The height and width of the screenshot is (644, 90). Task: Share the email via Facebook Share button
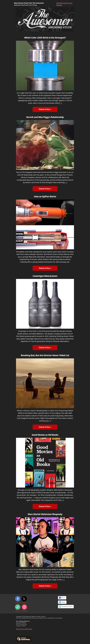point(62,597)
